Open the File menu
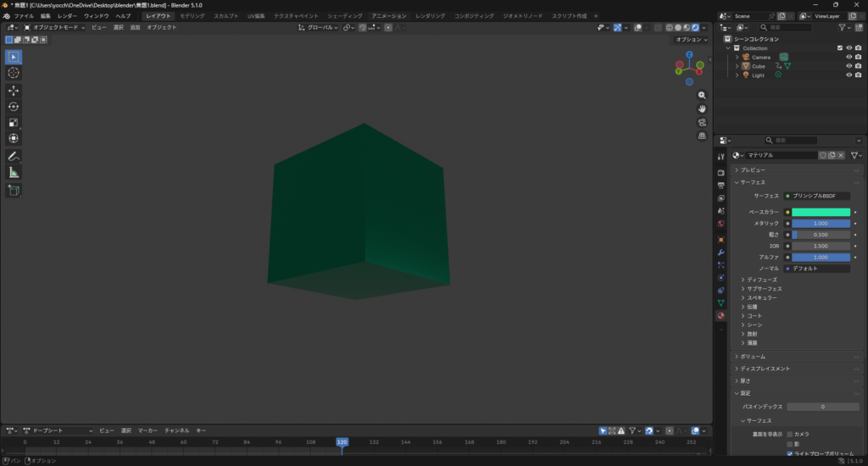Screen dimensions: 868x466 coord(24,16)
